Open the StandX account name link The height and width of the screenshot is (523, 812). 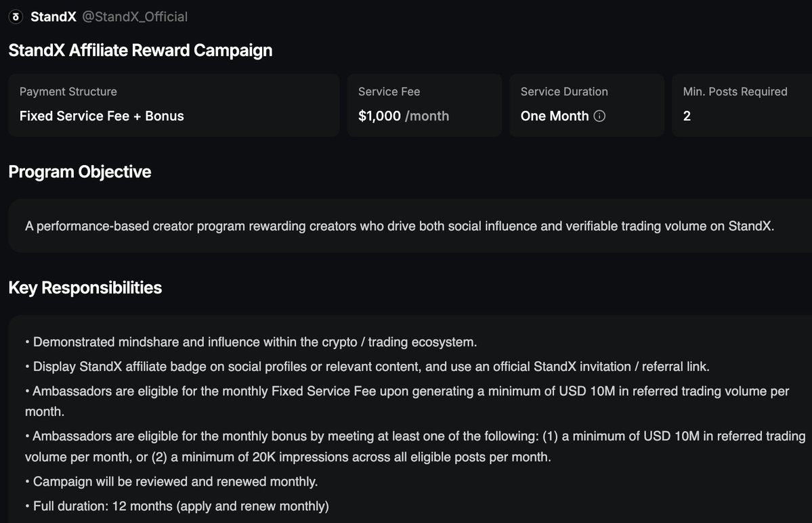tap(54, 16)
